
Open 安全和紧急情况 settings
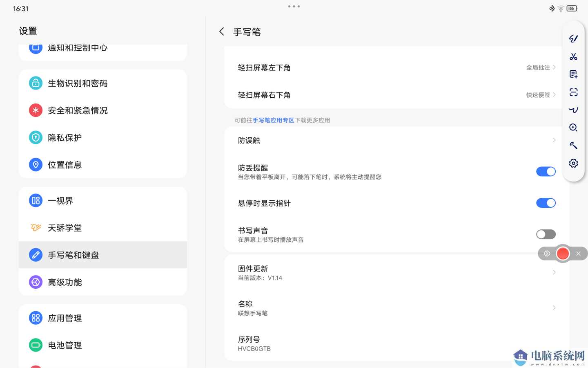tap(103, 110)
